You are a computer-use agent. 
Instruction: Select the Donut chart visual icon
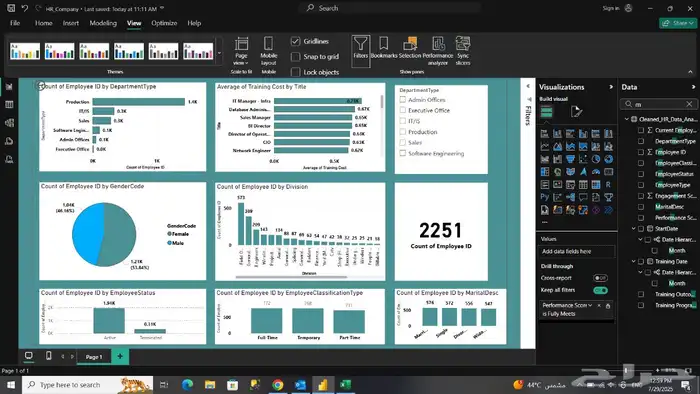tap(608, 159)
